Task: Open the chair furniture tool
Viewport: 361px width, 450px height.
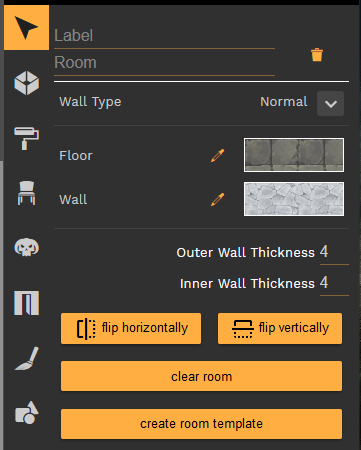Action: click(x=26, y=193)
